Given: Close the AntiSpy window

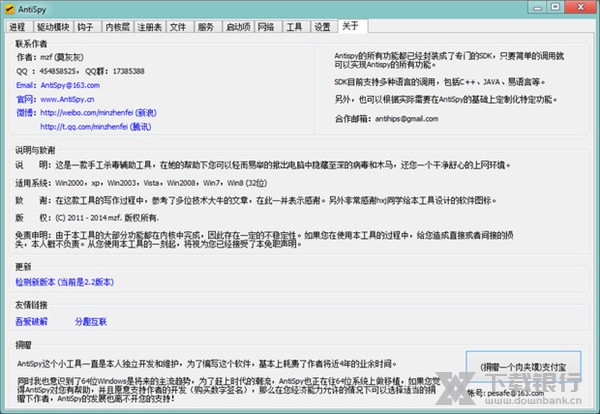Looking at the screenshot, I should click(x=580, y=7).
